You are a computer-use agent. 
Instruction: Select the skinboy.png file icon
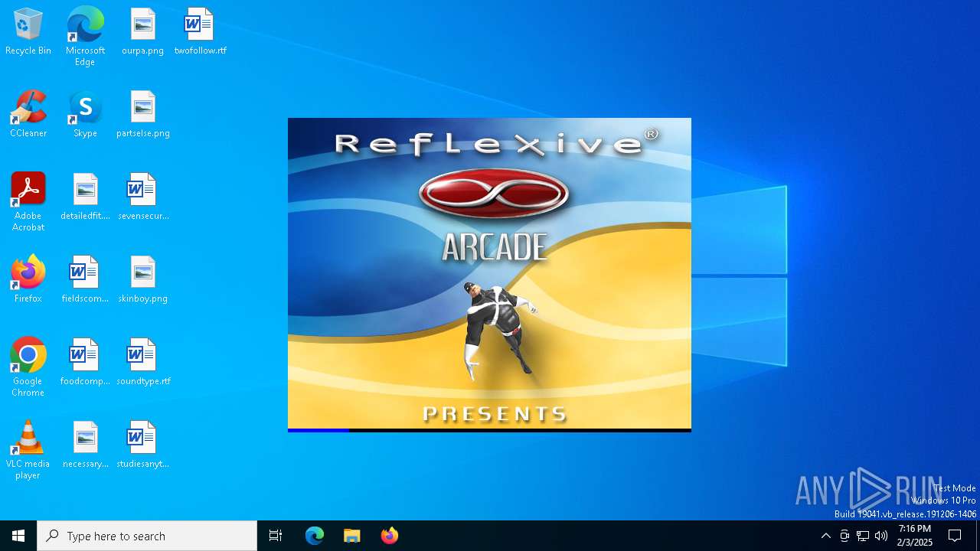click(x=143, y=280)
